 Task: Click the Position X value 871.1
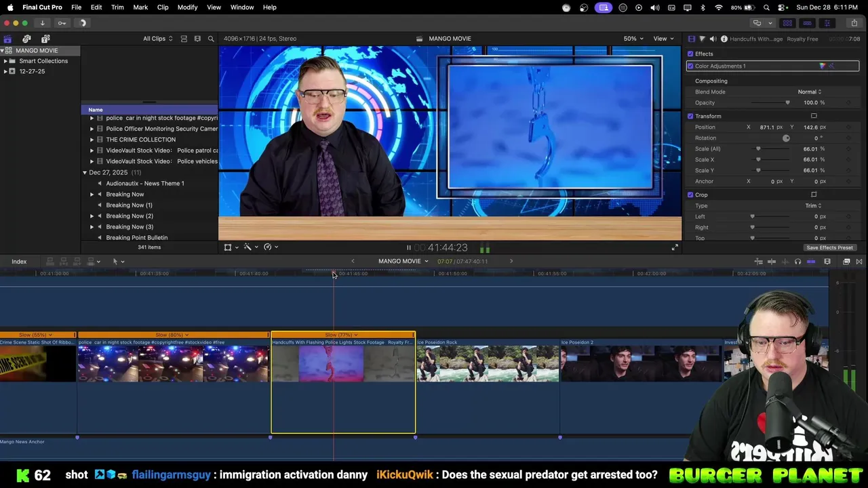[767, 127]
